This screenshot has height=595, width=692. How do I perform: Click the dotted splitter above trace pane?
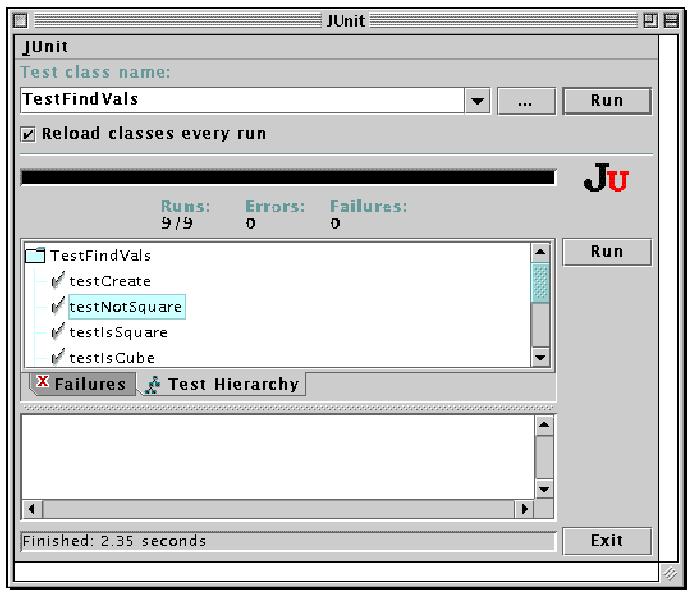point(288,407)
